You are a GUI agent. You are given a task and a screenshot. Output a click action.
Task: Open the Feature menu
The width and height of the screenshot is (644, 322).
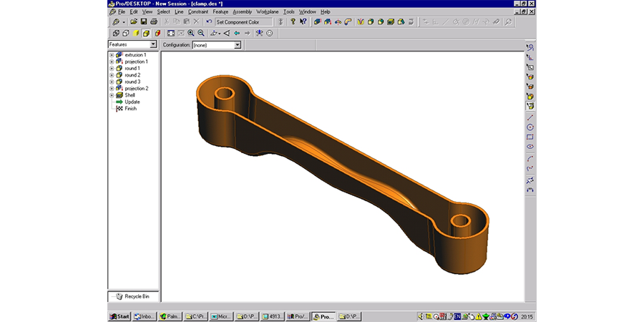coord(220,12)
